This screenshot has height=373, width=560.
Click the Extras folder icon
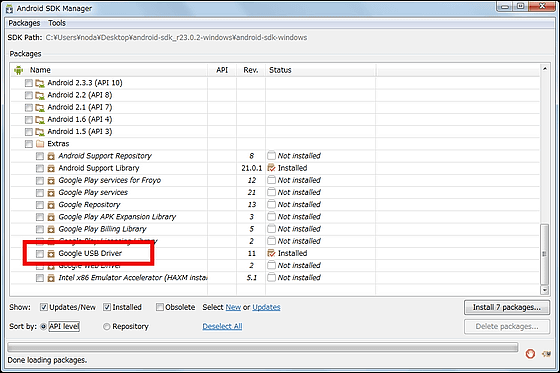40,144
